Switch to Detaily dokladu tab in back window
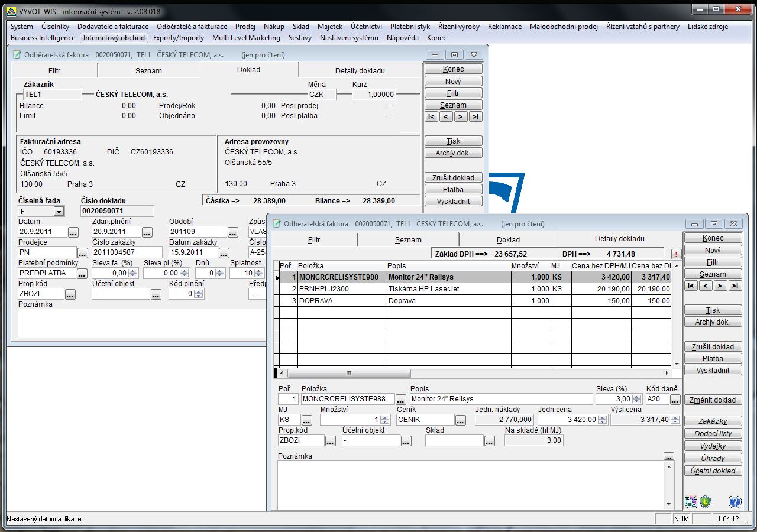 coord(360,70)
